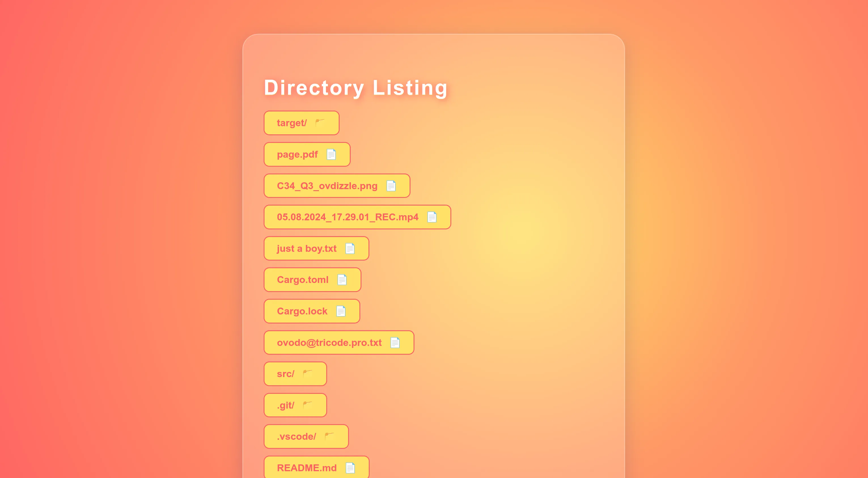
Task: Navigate into the .vscode/ folder
Action: coord(296,437)
